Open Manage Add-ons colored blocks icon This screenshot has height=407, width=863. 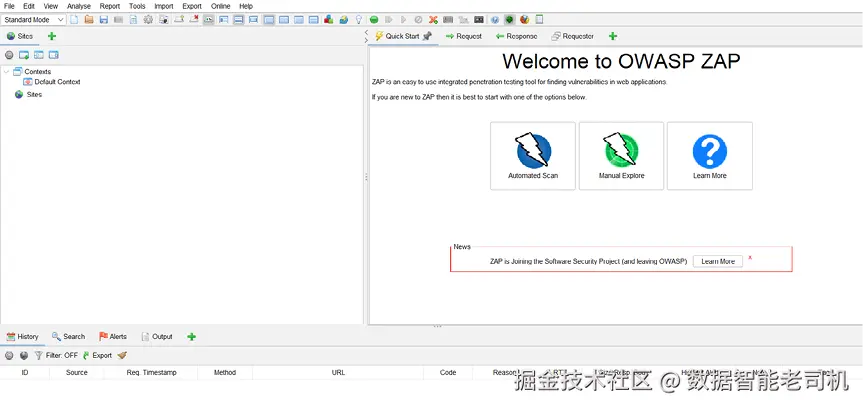click(x=329, y=20)
